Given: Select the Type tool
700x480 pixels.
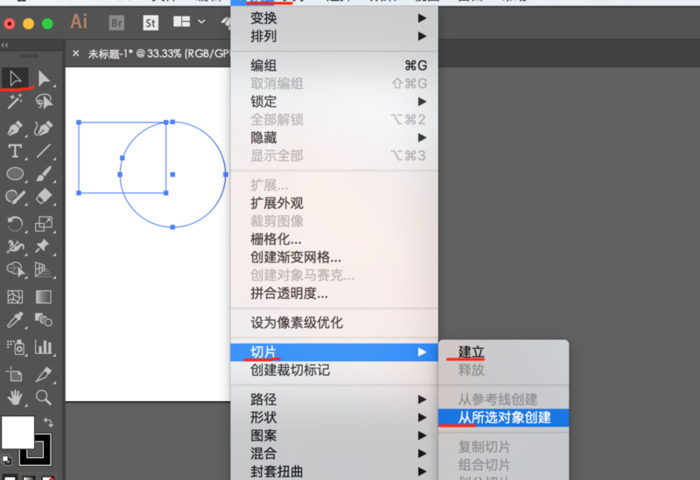Looking at the screenshot, I should (x=15, y=151).
